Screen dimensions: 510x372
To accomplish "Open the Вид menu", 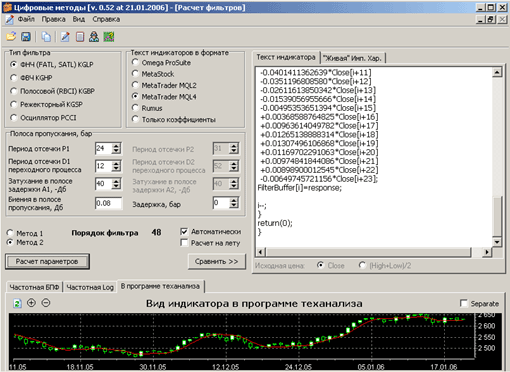I will click(x=79, y=19).
